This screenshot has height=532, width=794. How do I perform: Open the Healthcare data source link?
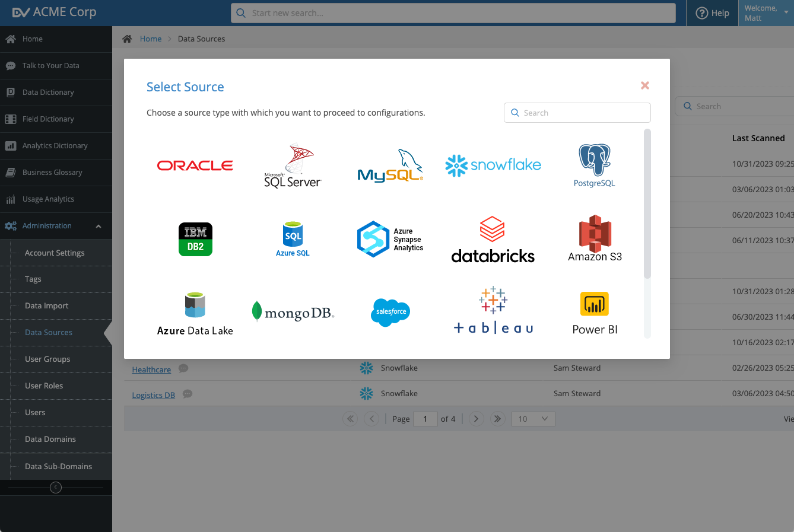click(x=151, y=369)
